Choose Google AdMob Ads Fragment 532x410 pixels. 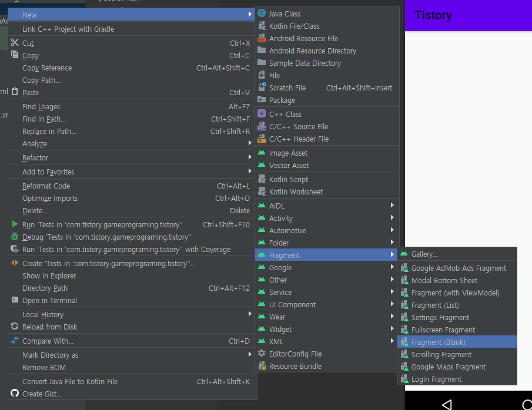(457, 268)
